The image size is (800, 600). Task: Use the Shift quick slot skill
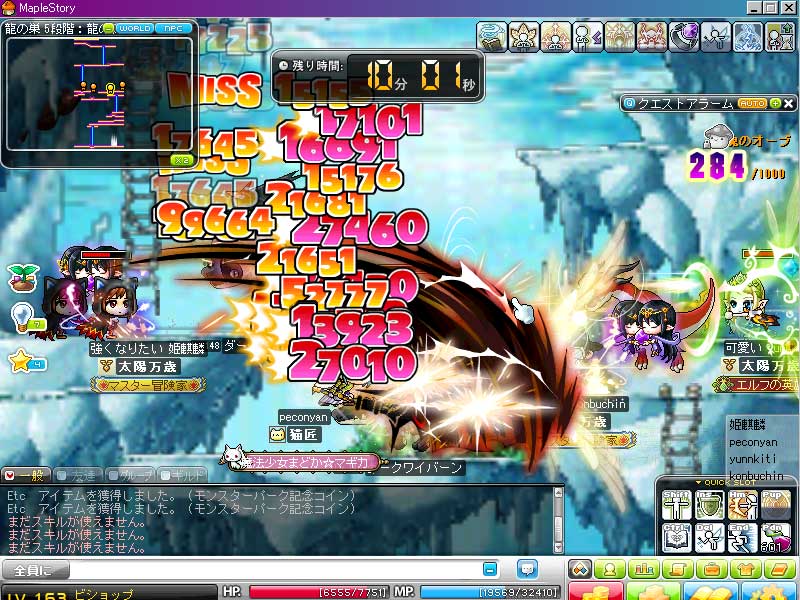pos(677,505)
